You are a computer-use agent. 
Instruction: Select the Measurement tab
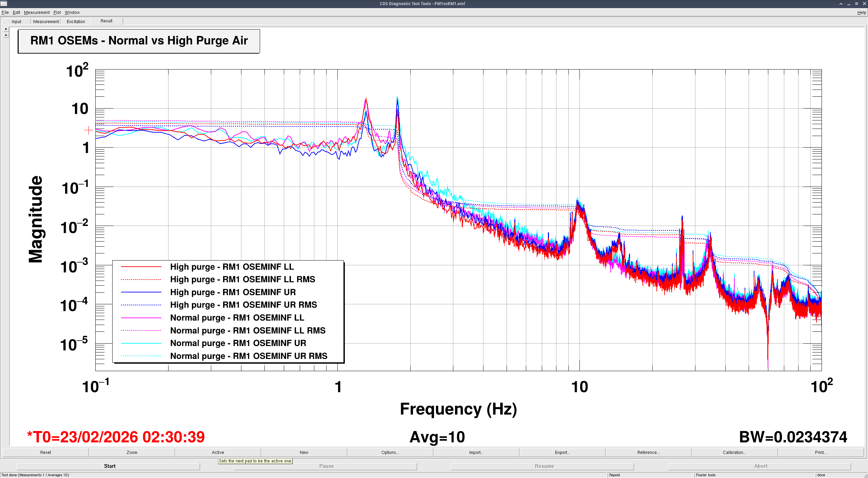pyautogui.click(x=46, y=21)
